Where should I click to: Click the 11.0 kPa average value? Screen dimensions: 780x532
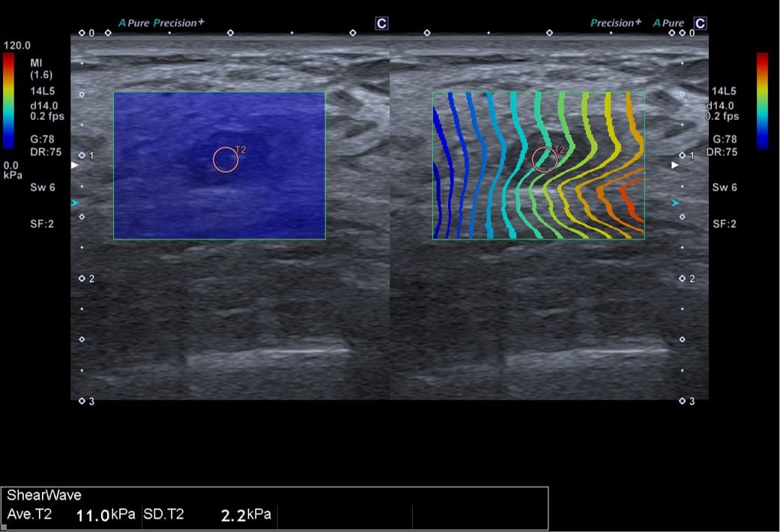click(106, 515)
